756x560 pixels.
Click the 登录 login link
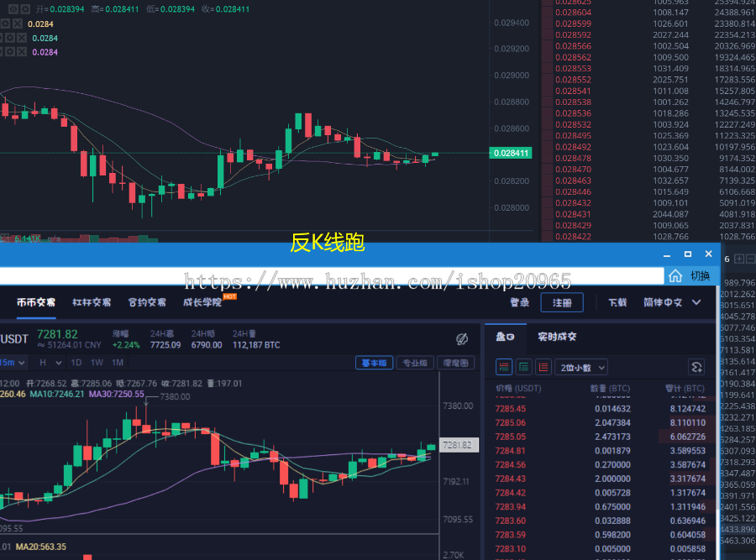click(x=520, y=302)
